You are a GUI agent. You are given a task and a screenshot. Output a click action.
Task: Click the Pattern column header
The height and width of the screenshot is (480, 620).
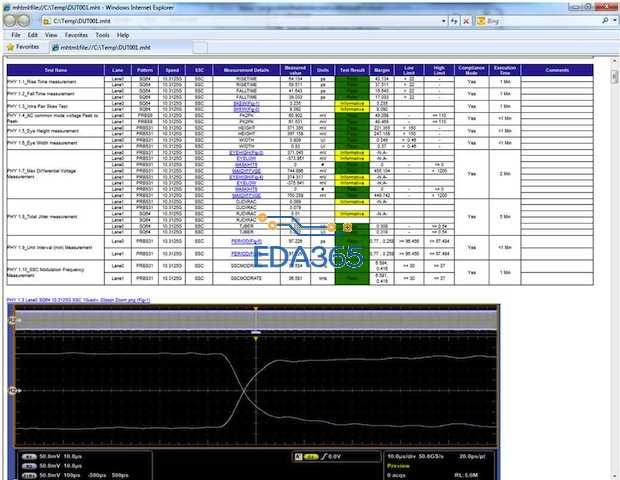point(145,70)
